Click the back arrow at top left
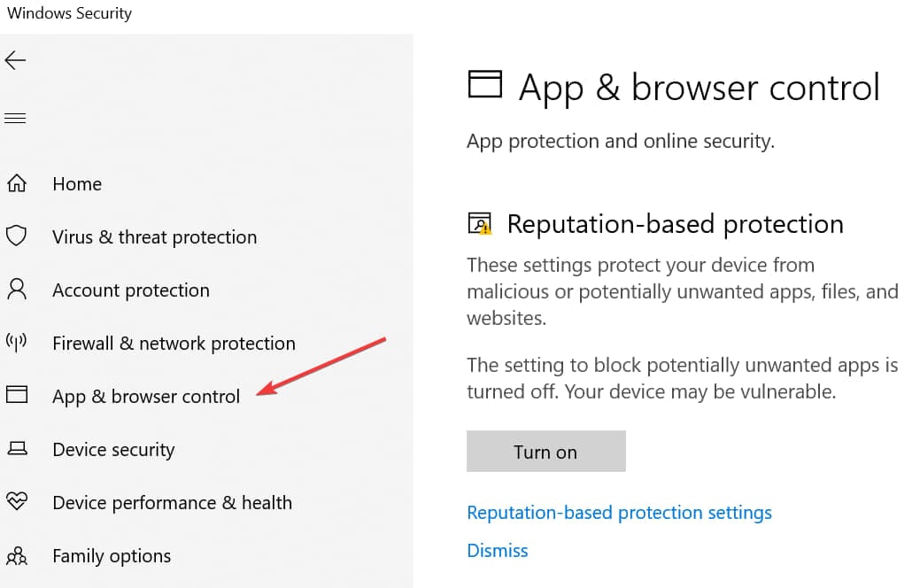 tap(18, 60)
